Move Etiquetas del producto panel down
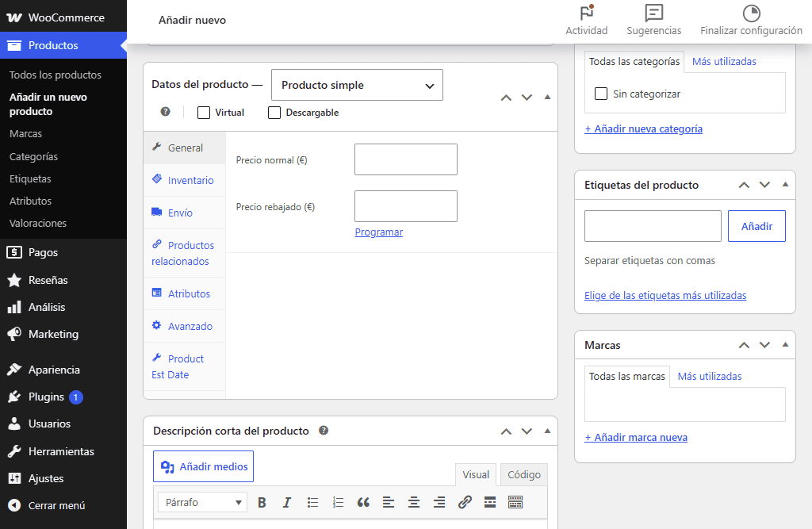Screen dimensions: 812x529 click(764, 185)
